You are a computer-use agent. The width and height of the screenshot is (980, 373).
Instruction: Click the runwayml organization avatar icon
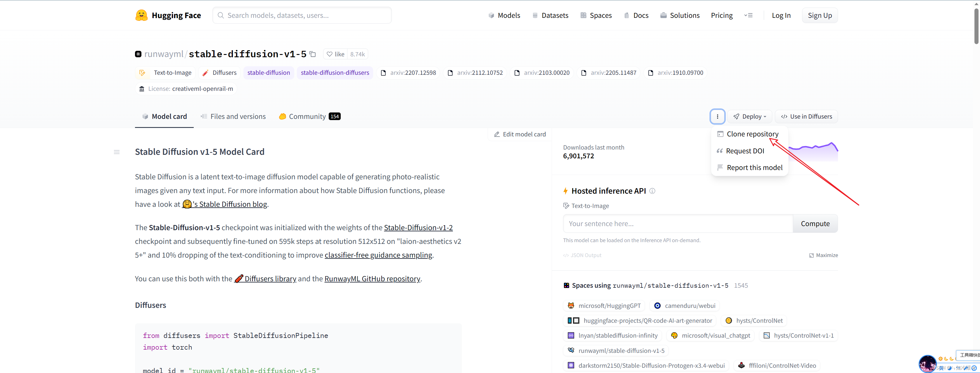click(x=138, y=54)
